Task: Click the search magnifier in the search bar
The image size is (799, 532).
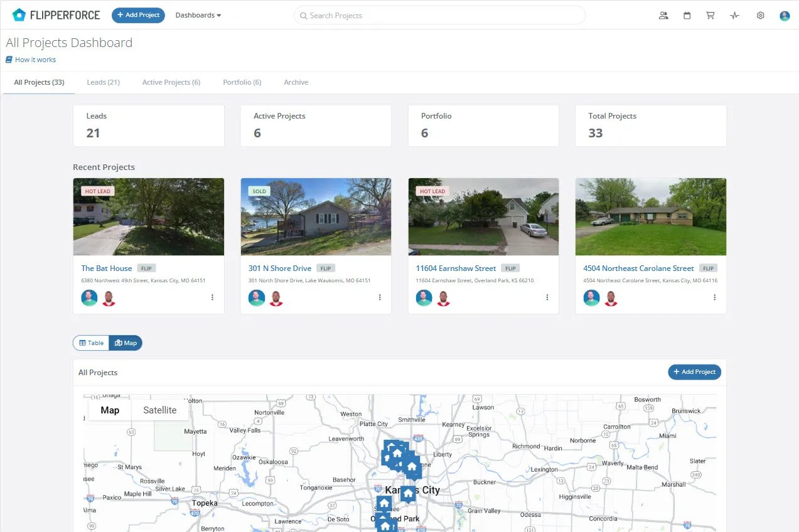Action: [x=303, y=15]
